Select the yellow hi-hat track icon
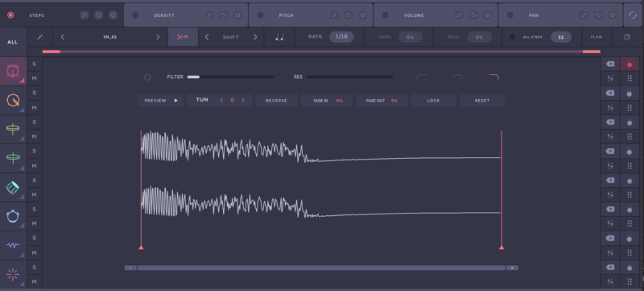Viewport: 644px width, 291px height. click(x=13, y=129)
